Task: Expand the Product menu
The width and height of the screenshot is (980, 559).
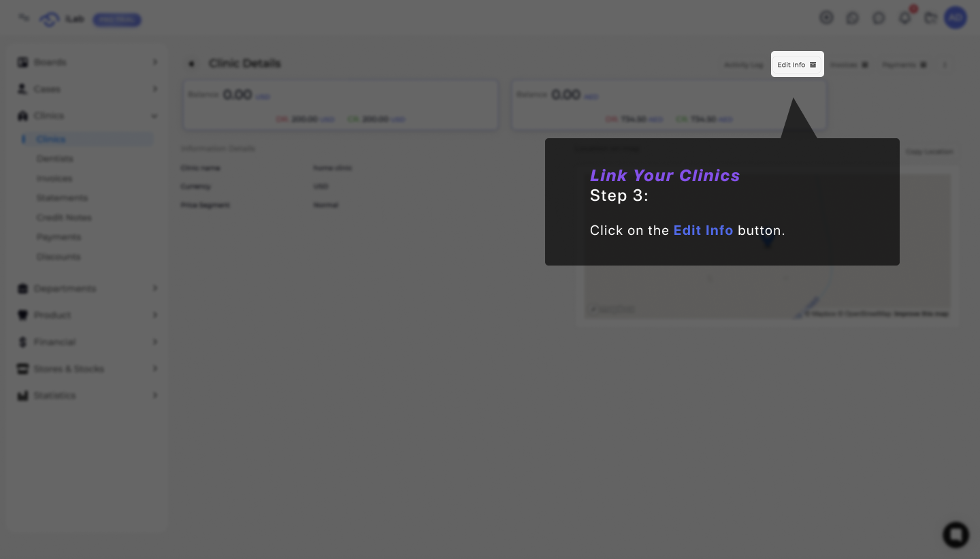Action: 88,315
